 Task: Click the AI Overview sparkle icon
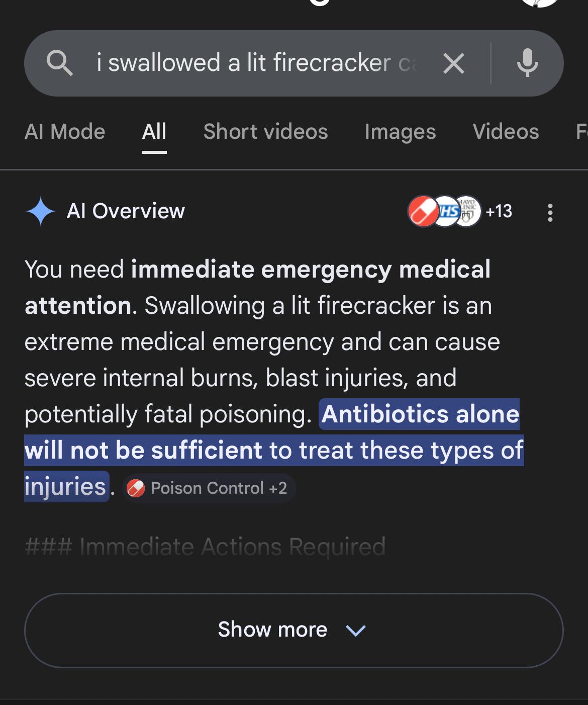tap(41, 211)
